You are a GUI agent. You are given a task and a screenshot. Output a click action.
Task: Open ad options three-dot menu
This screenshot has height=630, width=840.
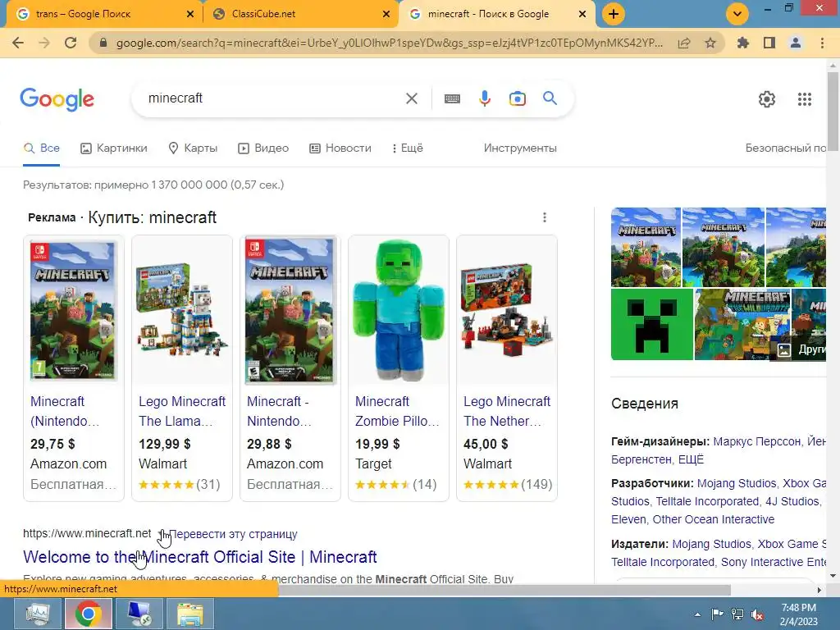[x=545, y=217]
